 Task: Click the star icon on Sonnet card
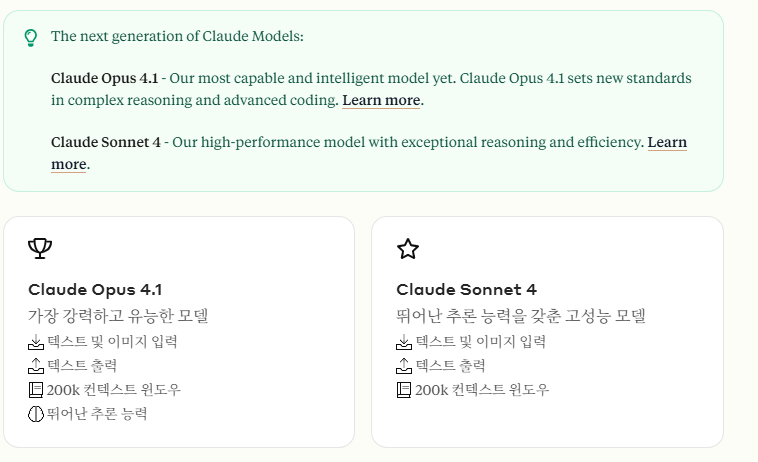click(x=408, y=248)
